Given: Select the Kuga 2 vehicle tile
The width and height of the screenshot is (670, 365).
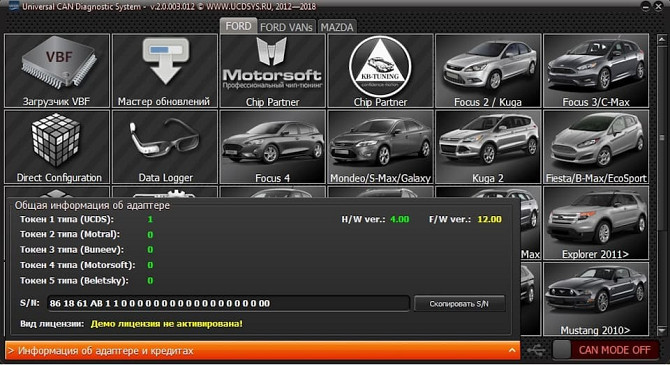Looking at the screenshot, I should click(488, 147).
